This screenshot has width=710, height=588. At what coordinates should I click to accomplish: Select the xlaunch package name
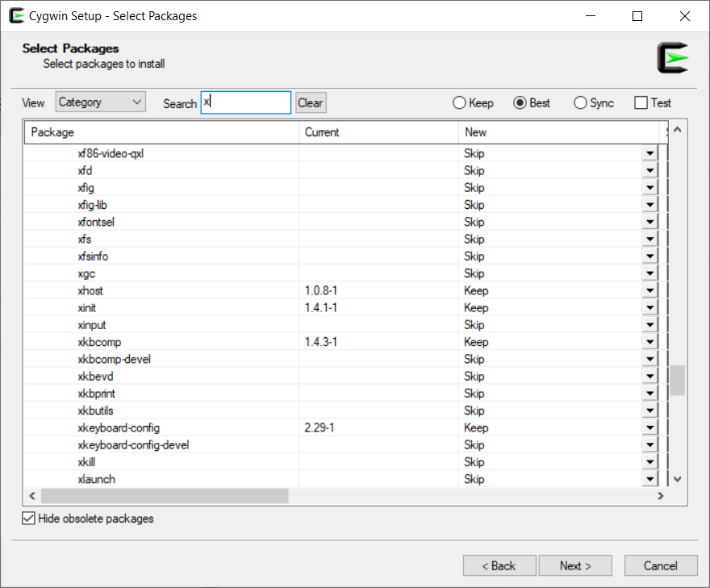point(97,479)
